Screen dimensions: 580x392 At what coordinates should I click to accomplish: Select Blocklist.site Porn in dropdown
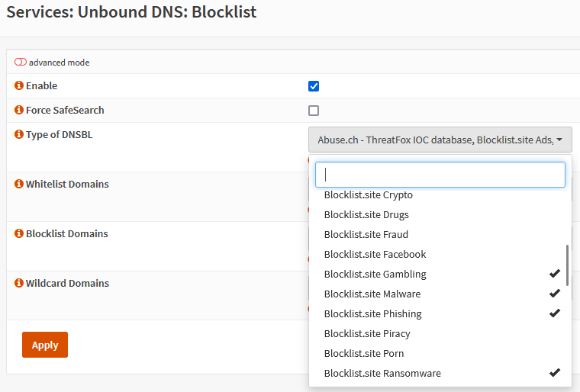364,354
